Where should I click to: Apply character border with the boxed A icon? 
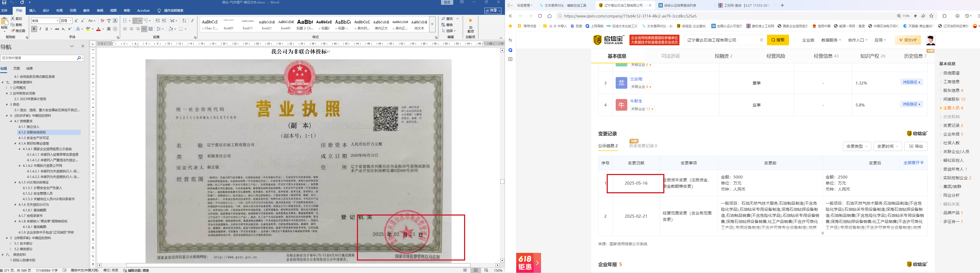115,21
